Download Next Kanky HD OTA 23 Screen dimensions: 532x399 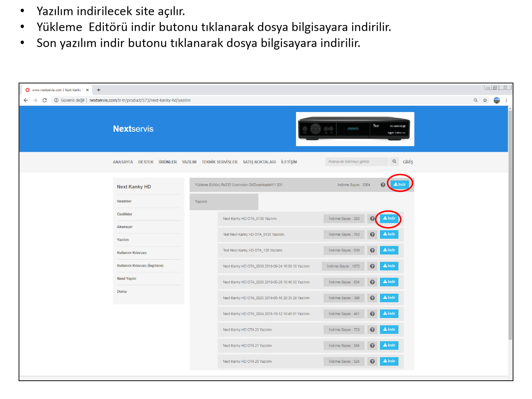[389, 329]
